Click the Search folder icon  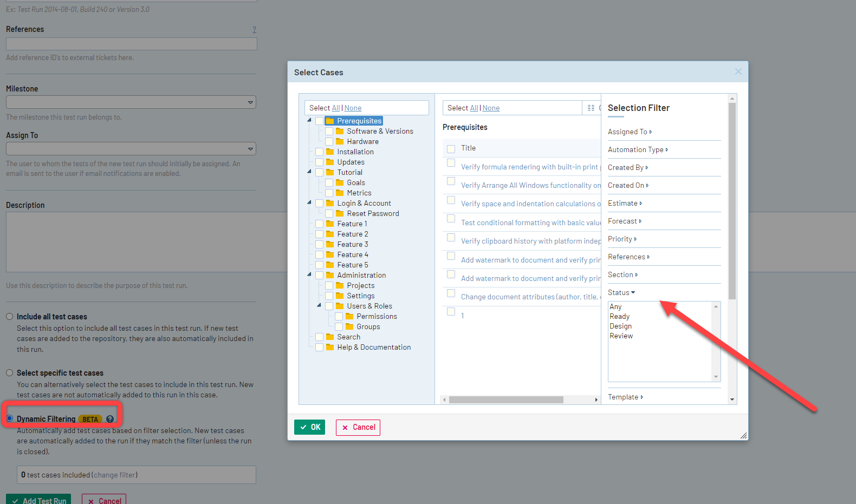[330, 337]
